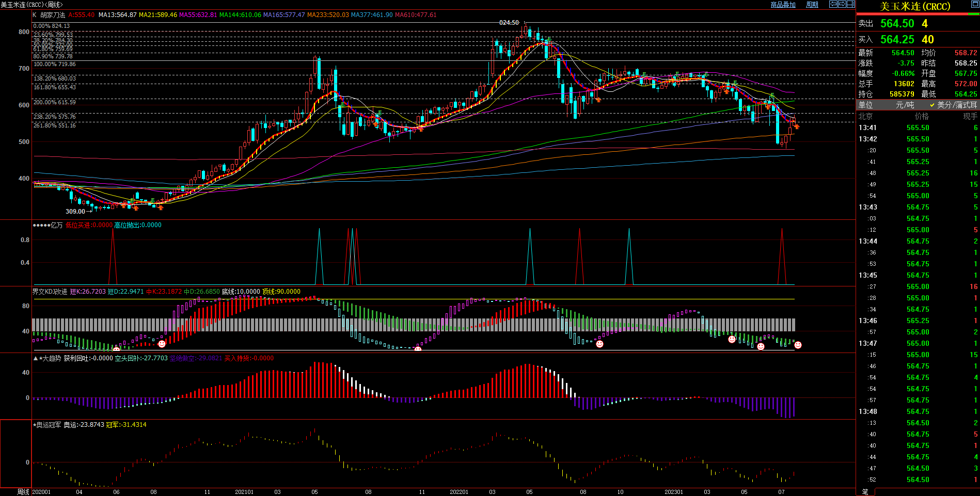Image resolution: width=980 pixels, height=496 pixels.
Task: Click the five-dot icon before 亿万 indicator
Action: click(x=41, y=225)
